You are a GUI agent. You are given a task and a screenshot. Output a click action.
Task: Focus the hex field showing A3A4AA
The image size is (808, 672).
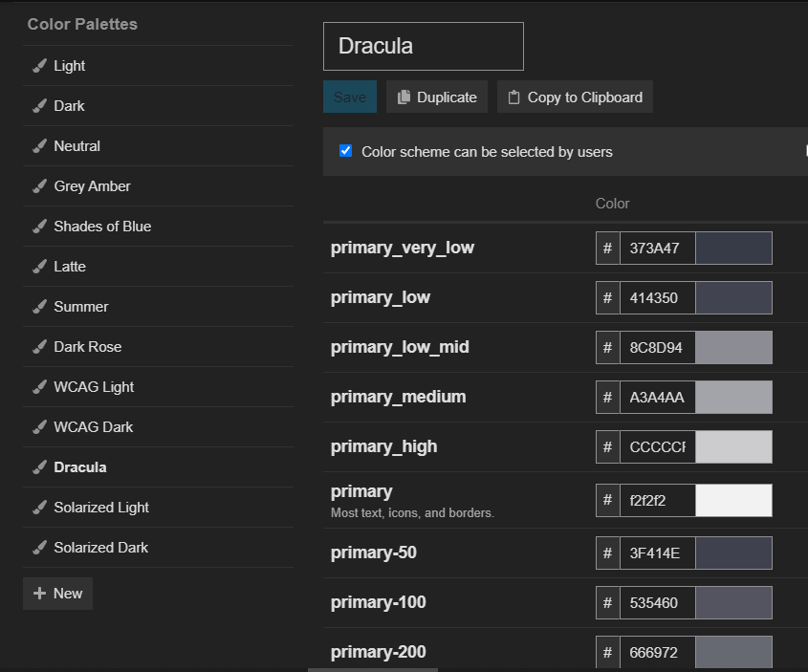click(x=658, y=397)
